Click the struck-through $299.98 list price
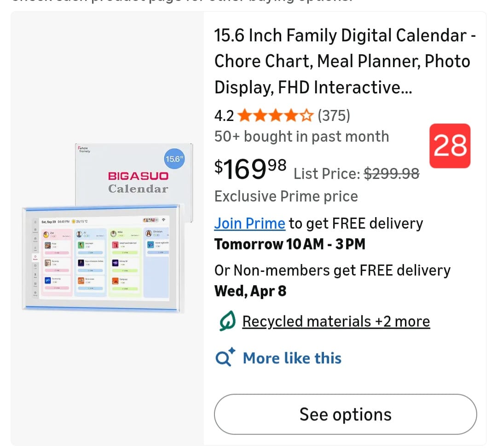Screen dimensions: 497x448 click(391, 173)
